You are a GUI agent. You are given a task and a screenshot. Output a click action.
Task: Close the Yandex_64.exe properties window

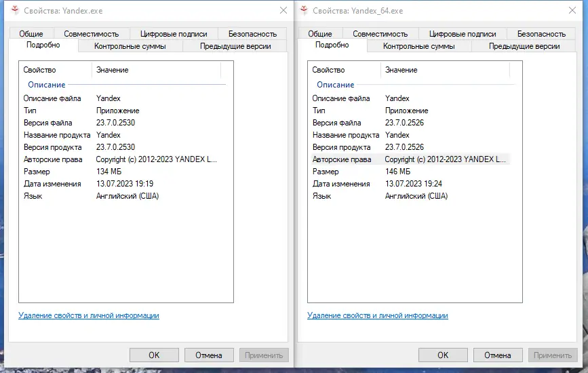pyautogui.click(x=572, y=11)
